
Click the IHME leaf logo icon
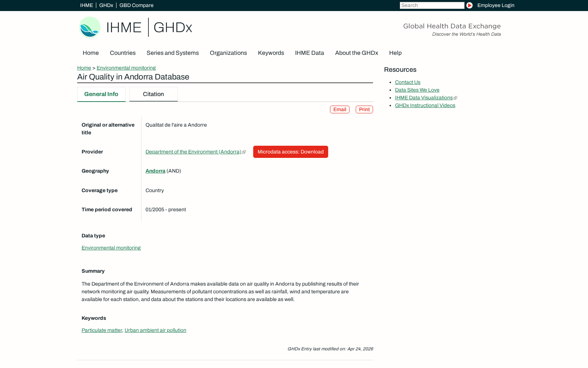point(90,27)
